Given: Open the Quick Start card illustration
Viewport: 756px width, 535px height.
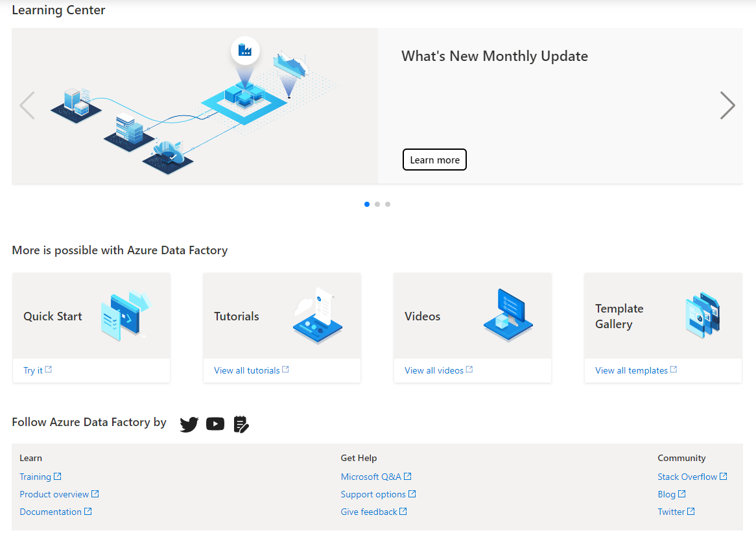Looking at the screenshot, I should (126, 316).
